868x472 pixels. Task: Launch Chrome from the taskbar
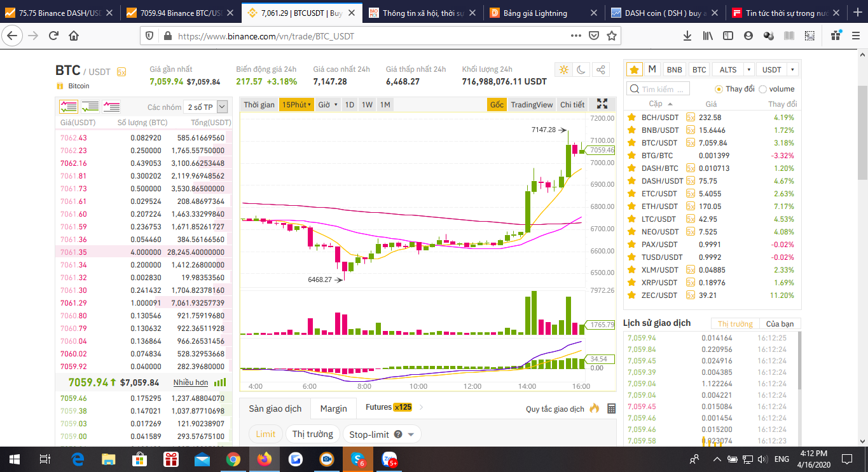pos(233,459)
